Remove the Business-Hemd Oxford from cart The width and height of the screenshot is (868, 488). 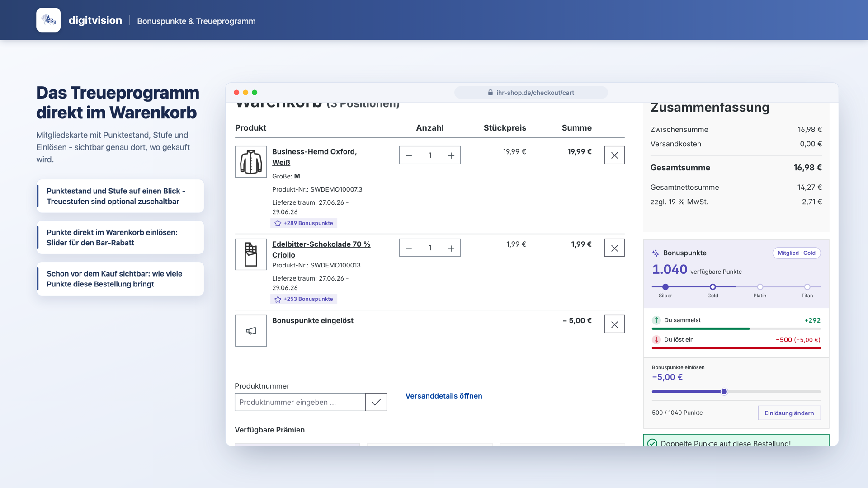[x=614, y=155]
